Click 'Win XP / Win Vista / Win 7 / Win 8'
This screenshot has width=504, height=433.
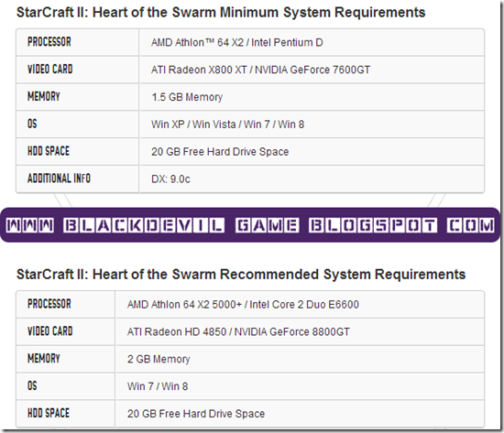(x=227, y=124)
